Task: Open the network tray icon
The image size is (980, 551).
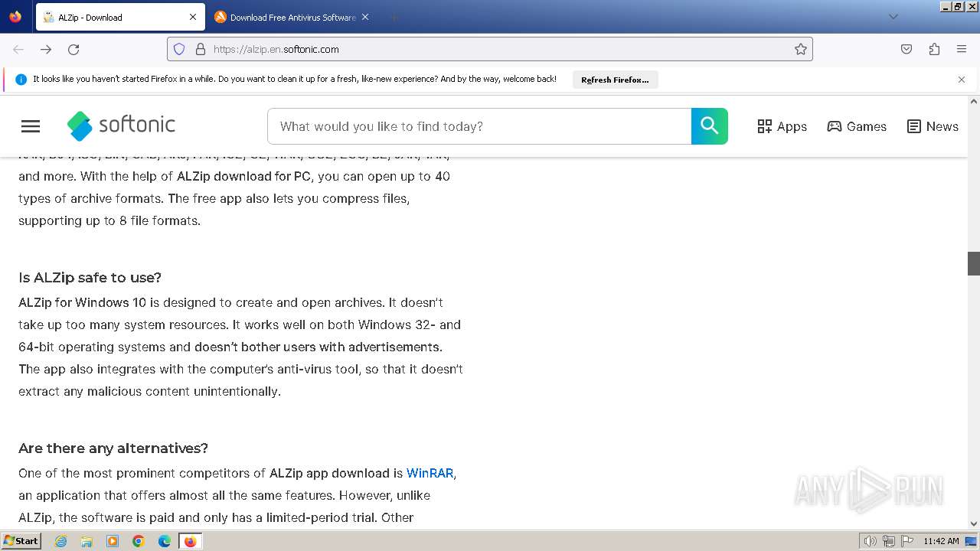Action: [889, 541]
